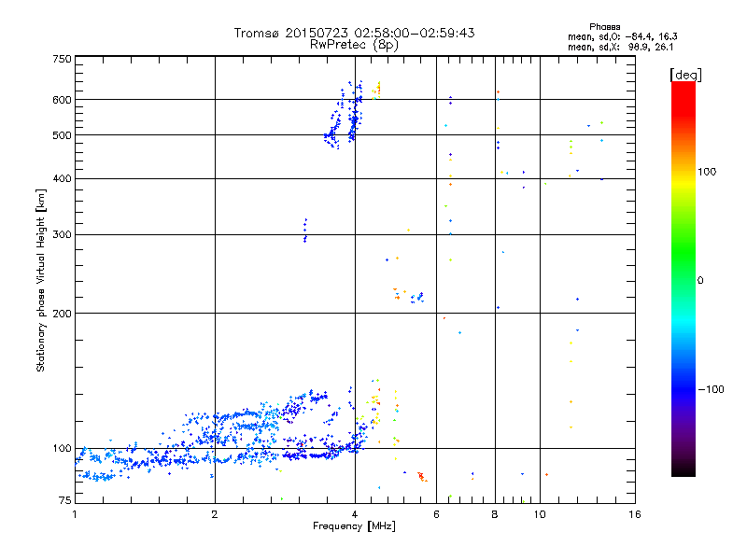Image resolution: width=747 pixels, height=560 pixels.
Task: Click the plot title 'Tromsø 20150723 02:58:00-02:59:43'
Action: point(354,33)
